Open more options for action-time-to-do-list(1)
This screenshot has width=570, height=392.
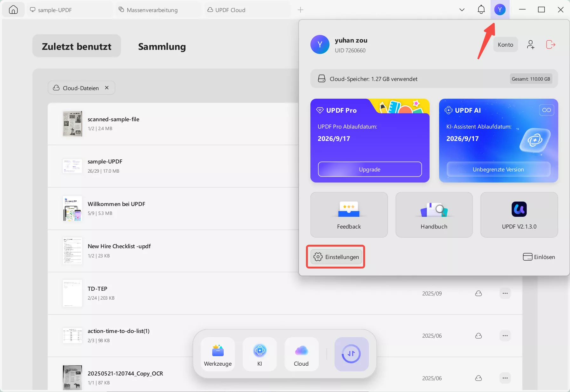(505, 336)
